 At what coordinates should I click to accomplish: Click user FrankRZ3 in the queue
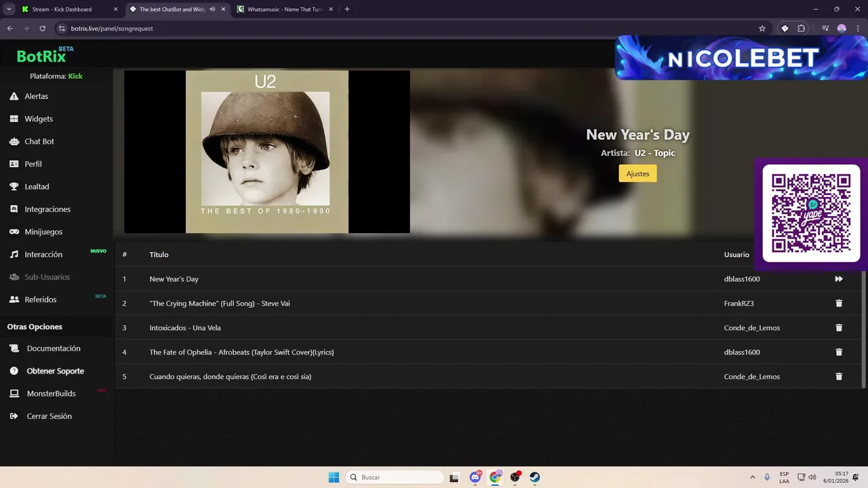pos(739,304)
